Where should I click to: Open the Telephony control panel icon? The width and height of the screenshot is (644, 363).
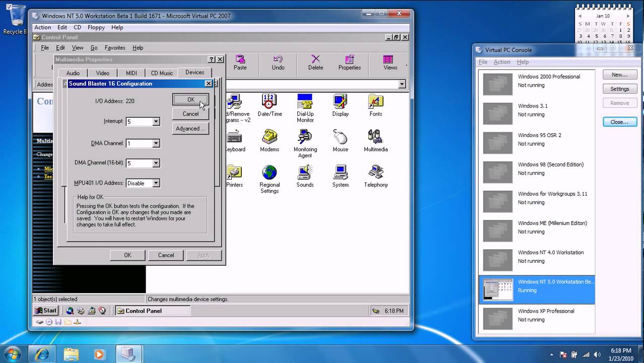pos(375,176)
